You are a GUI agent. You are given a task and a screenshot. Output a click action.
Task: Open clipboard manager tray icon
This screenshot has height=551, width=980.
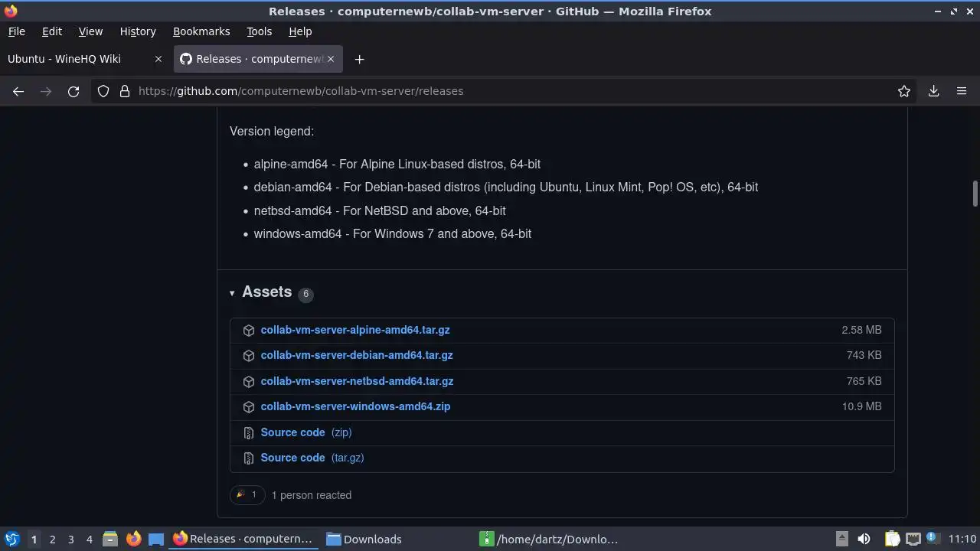pyautogui.click(x=892, y=539)
